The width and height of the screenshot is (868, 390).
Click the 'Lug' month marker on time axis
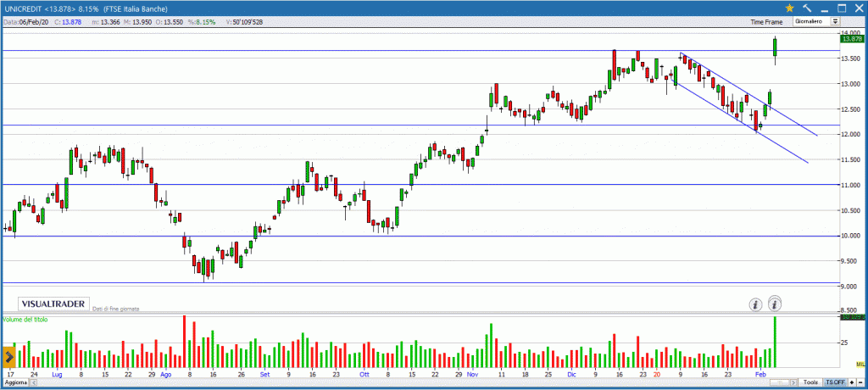[x=57, y=375]
